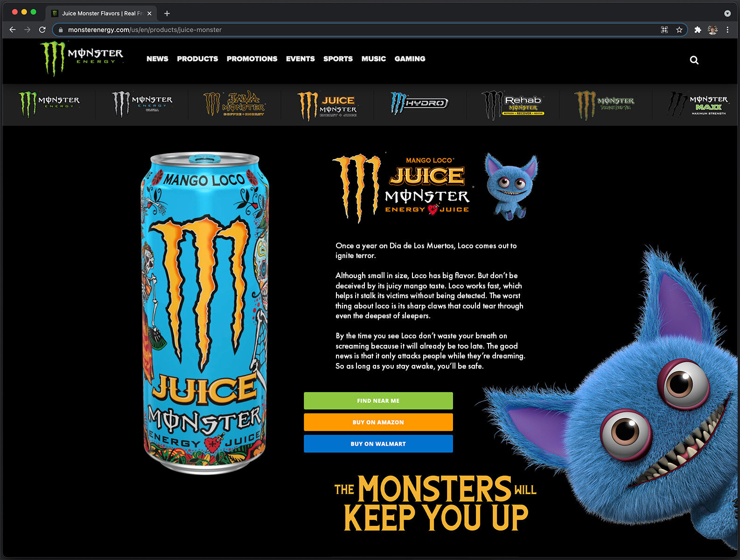Close the Juice Monster Flavors tab

[x=149, y=14]
